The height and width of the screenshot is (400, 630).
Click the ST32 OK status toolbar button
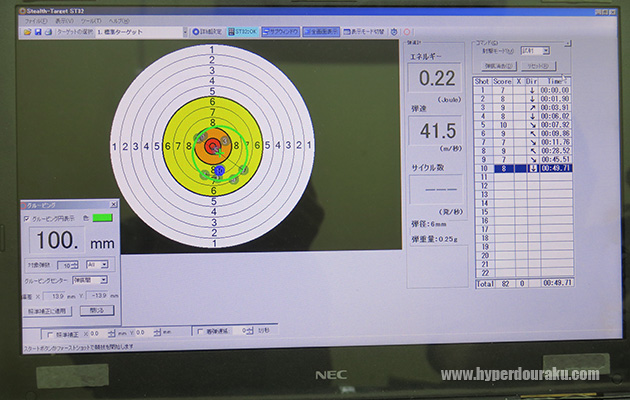coord(242,32)
